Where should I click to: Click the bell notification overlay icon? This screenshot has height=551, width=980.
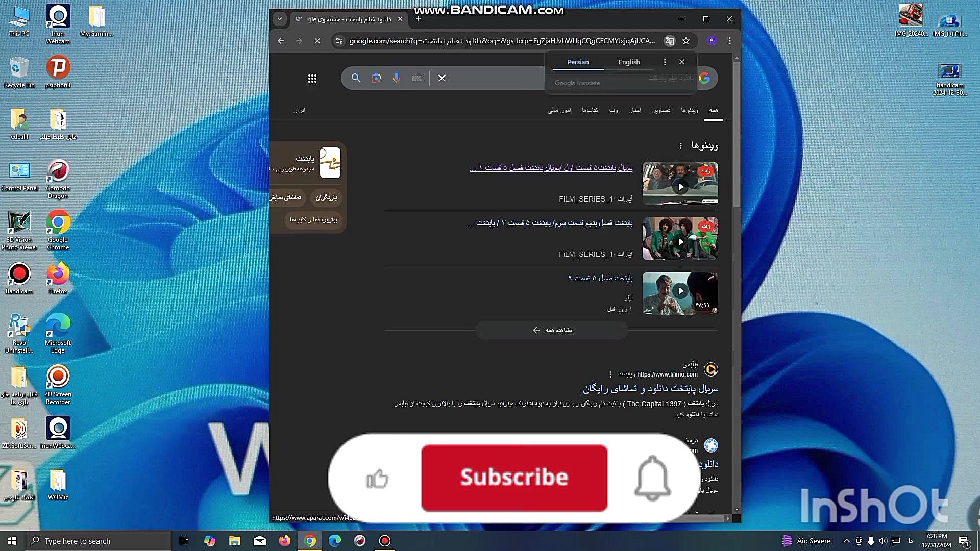(x=652, y=479)
